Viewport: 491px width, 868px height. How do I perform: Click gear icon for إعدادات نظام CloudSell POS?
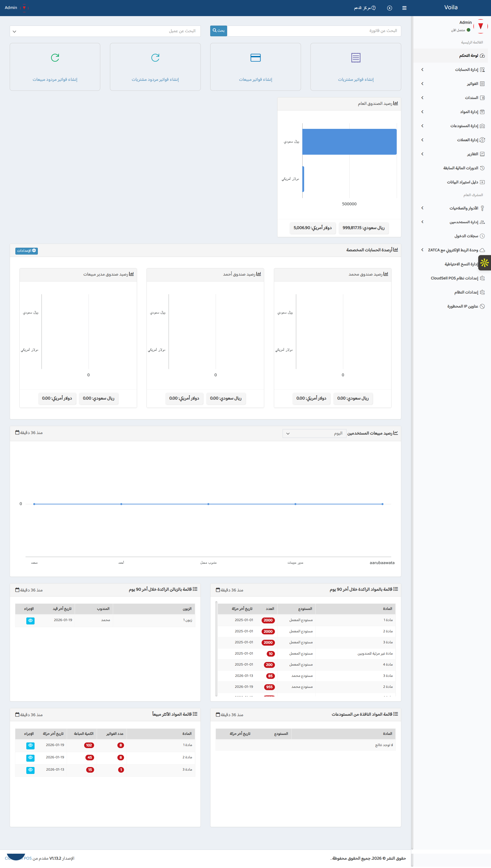click(482, 278)
